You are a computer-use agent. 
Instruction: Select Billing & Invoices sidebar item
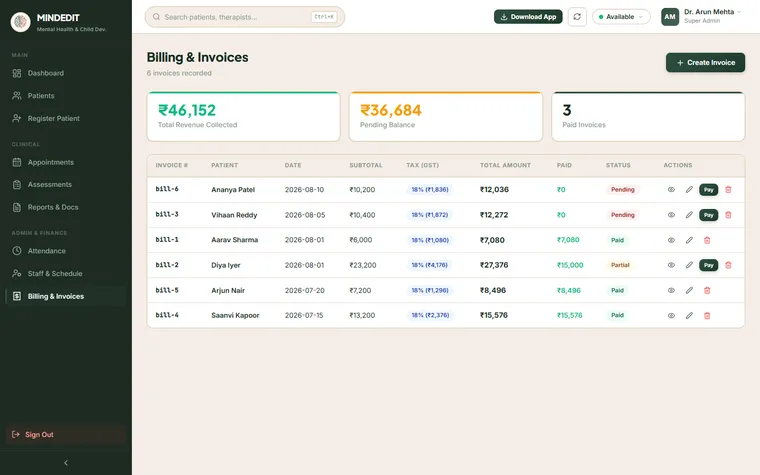pos(65,296)
